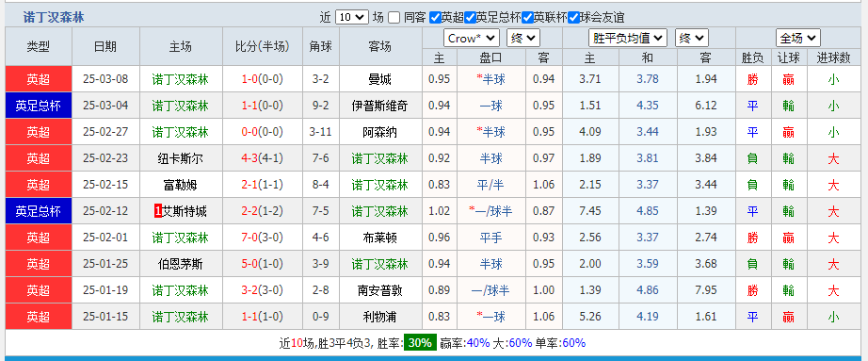868x361 pixels.
Task: Open the 4-3(4-1) score of 纽卡斯尔 match
Action: 263,158
